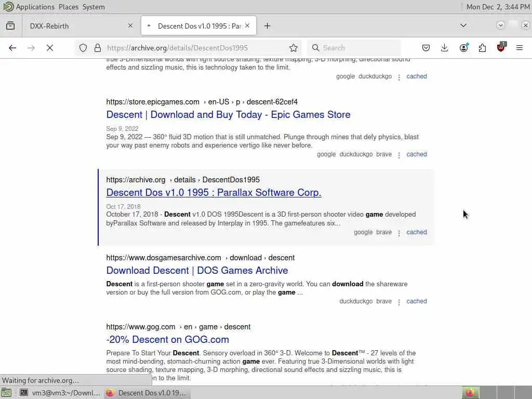The height and width of the screenshot is (399, 532).
Task: Close the DXX-Rebirth tab
Action: 130,25
